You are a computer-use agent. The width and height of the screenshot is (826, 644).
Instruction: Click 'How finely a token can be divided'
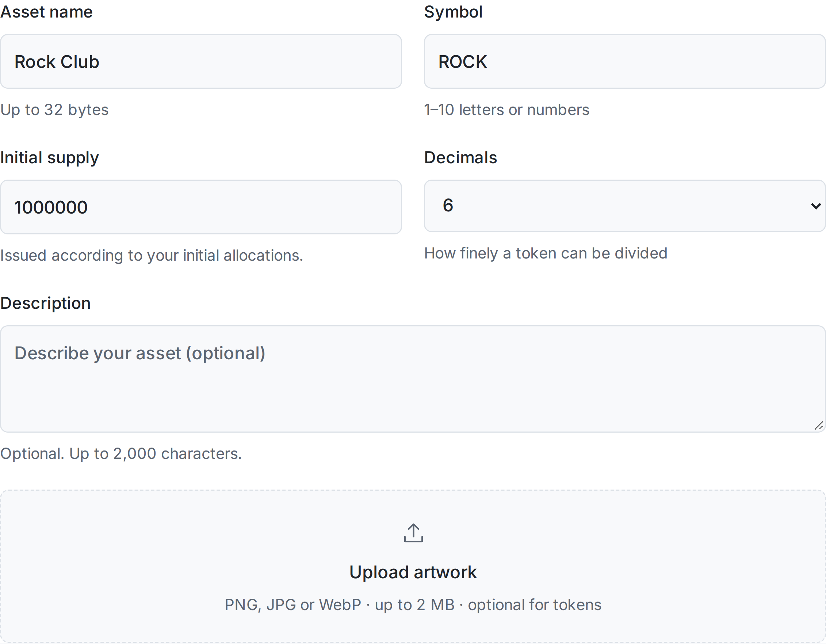pyautogui.click(x=546, y=253)
